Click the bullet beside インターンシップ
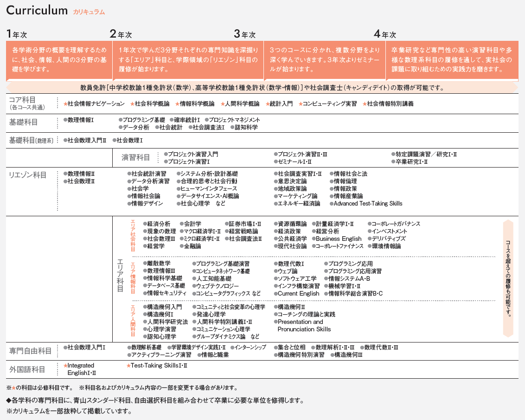 (231, 347)
